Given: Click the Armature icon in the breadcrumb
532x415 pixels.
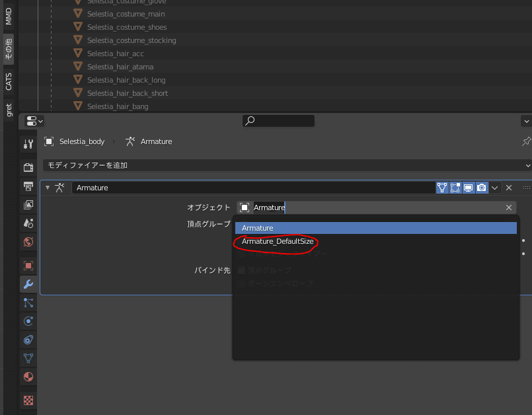Looking at the screenshot, I should point(130,141).
